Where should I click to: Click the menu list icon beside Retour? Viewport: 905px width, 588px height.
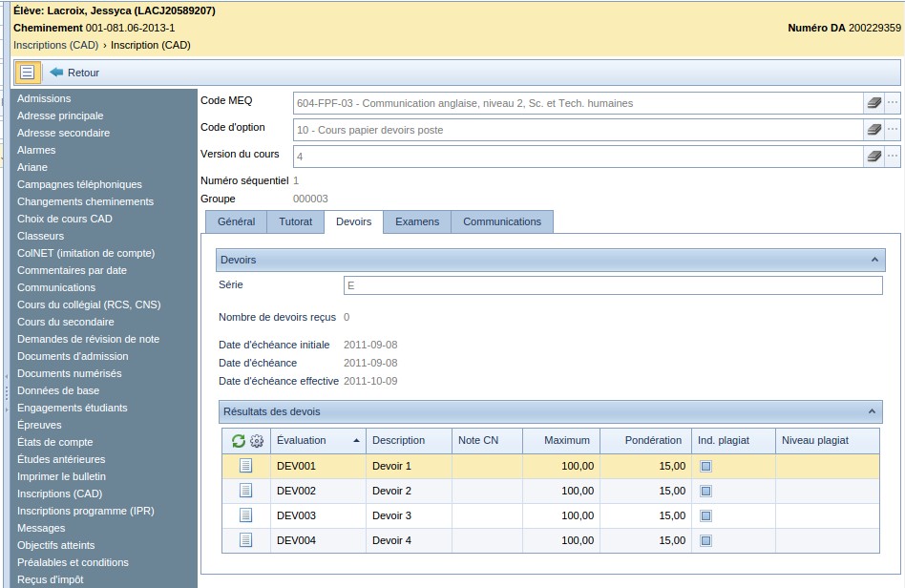point(28,73)
